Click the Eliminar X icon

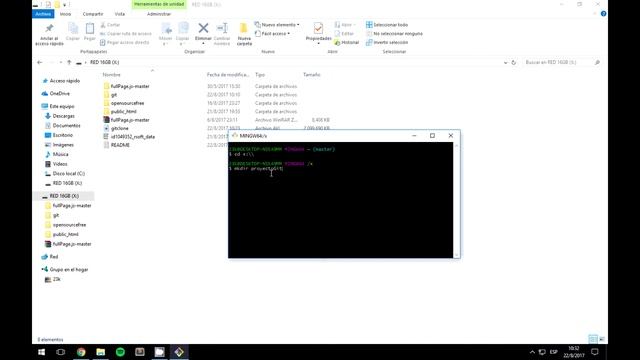click(x=203, y=28)
